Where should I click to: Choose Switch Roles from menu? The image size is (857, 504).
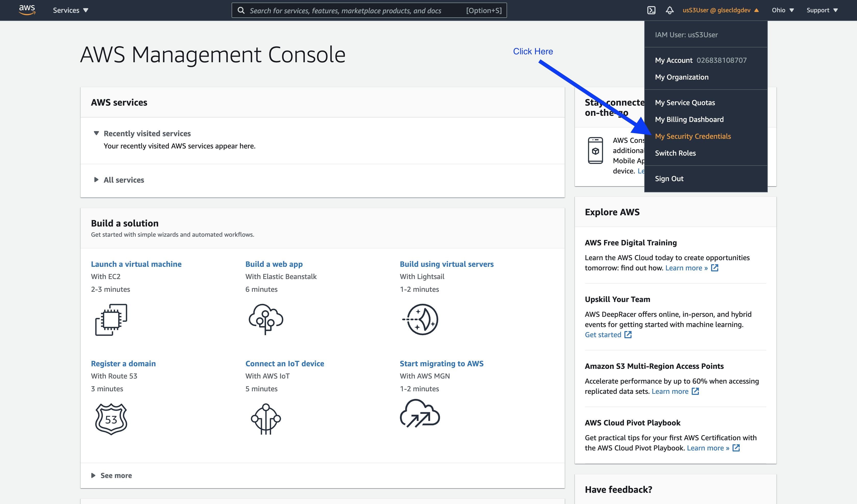tap(675, 153)
